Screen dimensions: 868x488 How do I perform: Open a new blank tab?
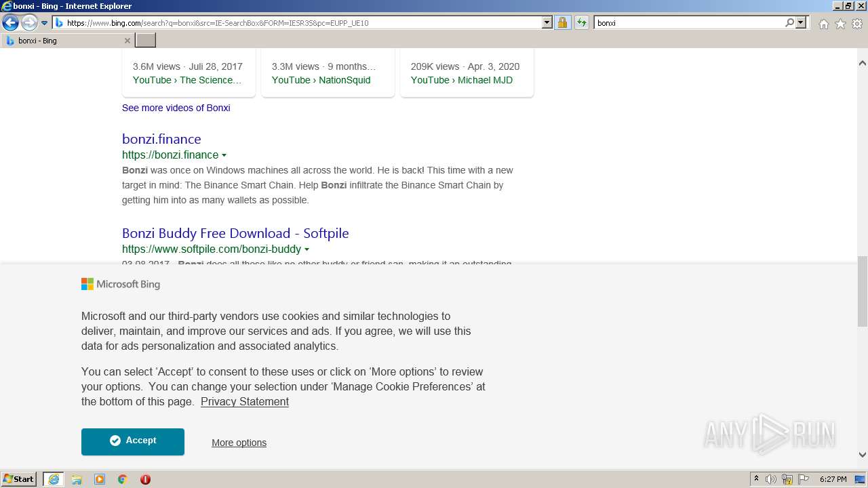[146, 41]
